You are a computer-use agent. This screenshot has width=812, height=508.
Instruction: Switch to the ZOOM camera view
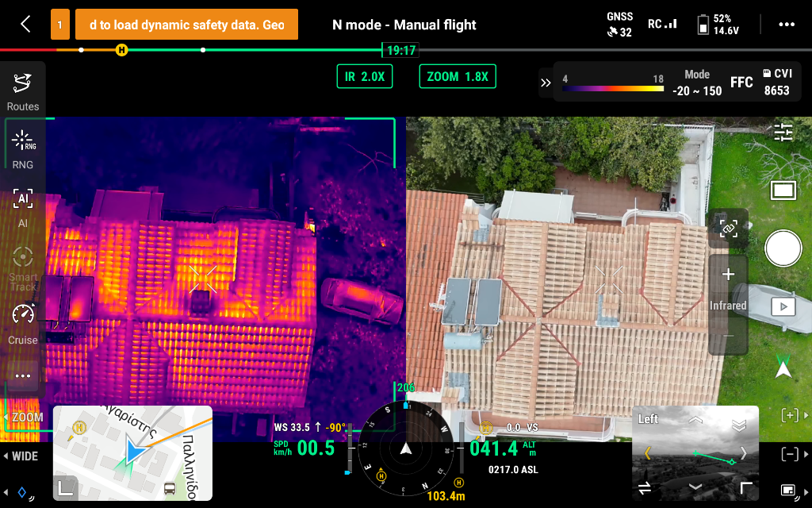tap(24, 418)
